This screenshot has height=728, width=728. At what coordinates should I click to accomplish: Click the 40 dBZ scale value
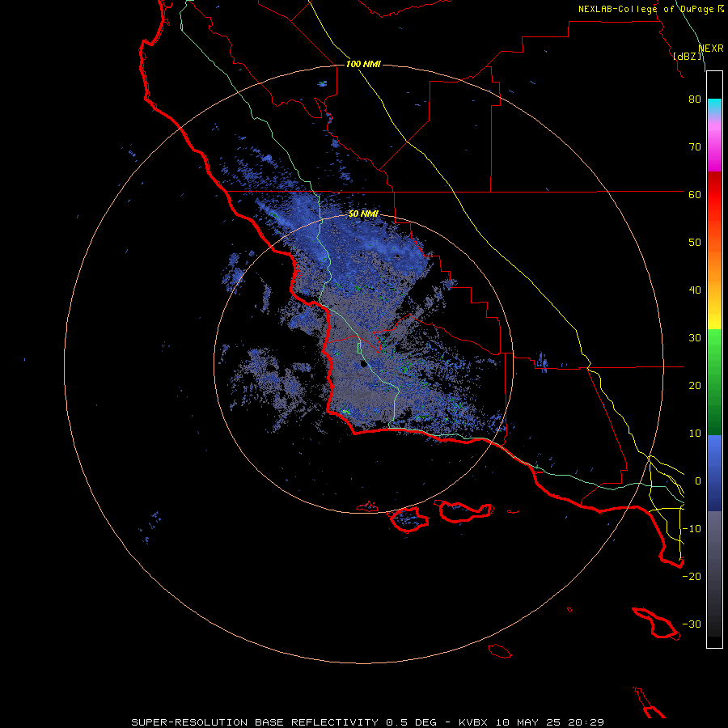tap(695, 290)
